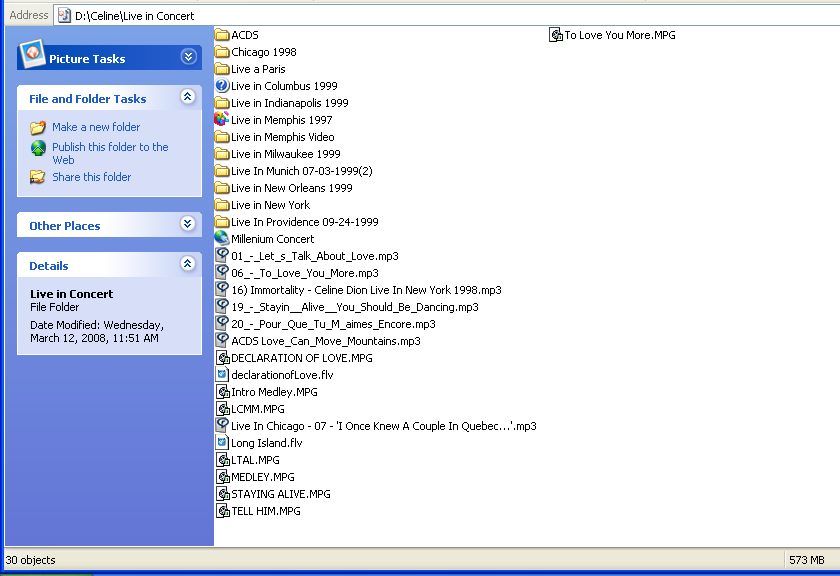This screenshot has height=576, width=840.
Task: Collapse the File and Folder Tasks panel
Action: pyautogui.click(x=188, y=97)
